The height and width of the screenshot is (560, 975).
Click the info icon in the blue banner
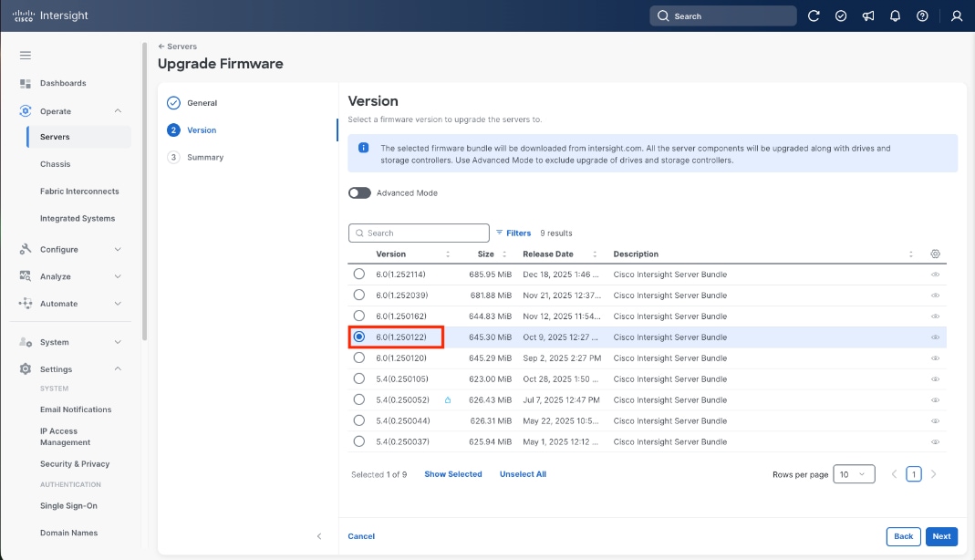coord(363,148)
